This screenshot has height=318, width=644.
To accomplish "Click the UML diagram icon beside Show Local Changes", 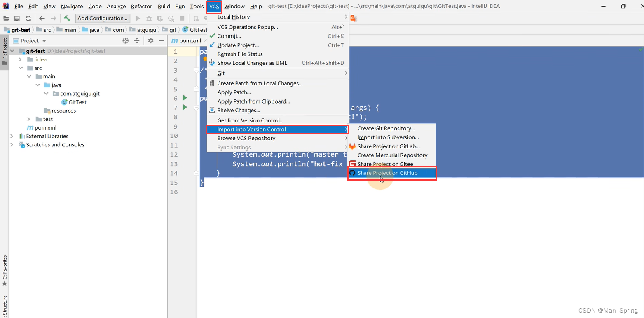I will click(212, 63).
